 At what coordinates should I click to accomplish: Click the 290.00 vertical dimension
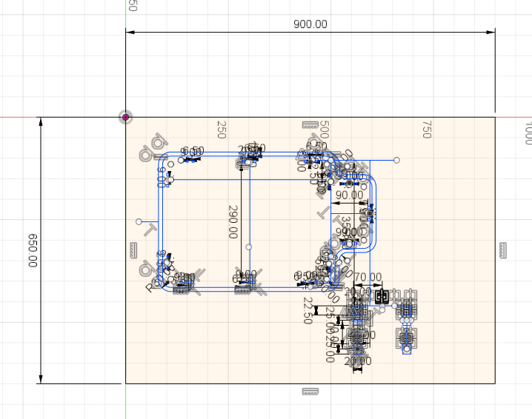click(x=233, y=221)
